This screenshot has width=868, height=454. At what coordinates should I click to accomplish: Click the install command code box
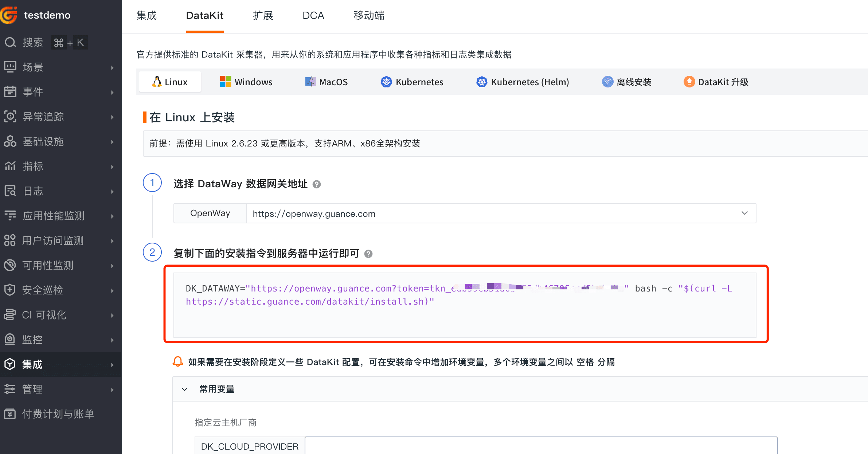pyautogui.click(x=465, y=305)
